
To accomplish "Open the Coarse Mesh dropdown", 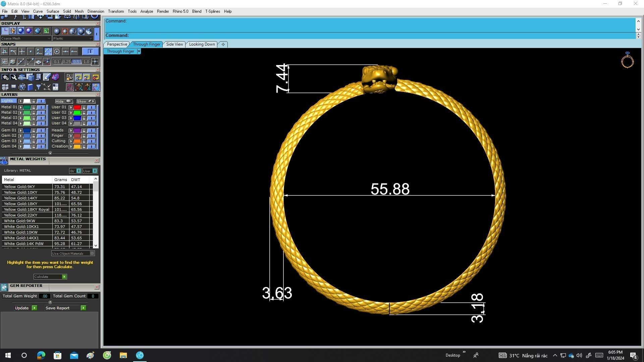I will pos(26,38).
